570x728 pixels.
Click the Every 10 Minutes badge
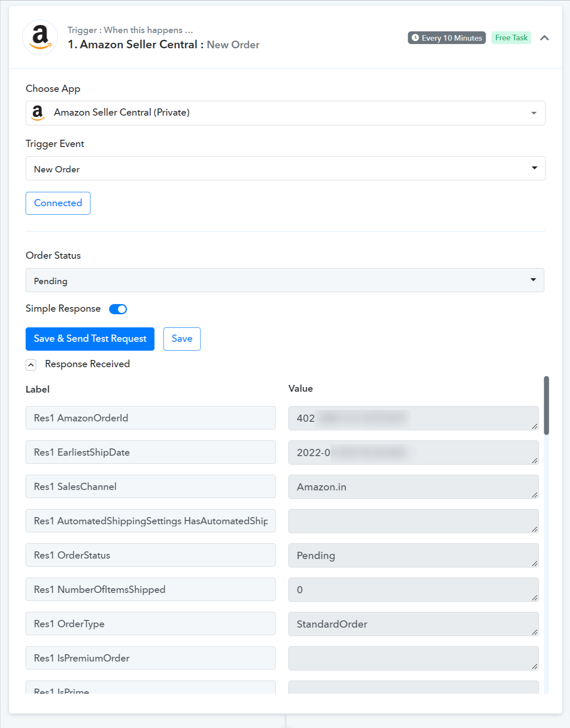click(447, 38)
